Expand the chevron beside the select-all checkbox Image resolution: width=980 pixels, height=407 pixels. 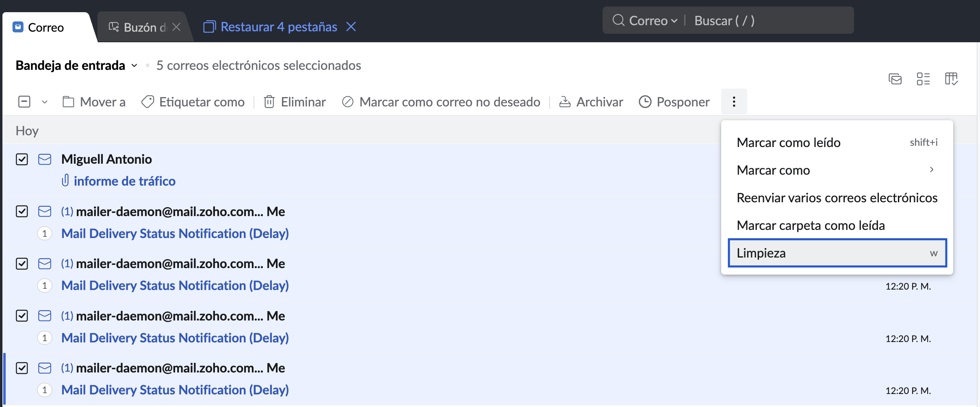[x=44, y=102]
